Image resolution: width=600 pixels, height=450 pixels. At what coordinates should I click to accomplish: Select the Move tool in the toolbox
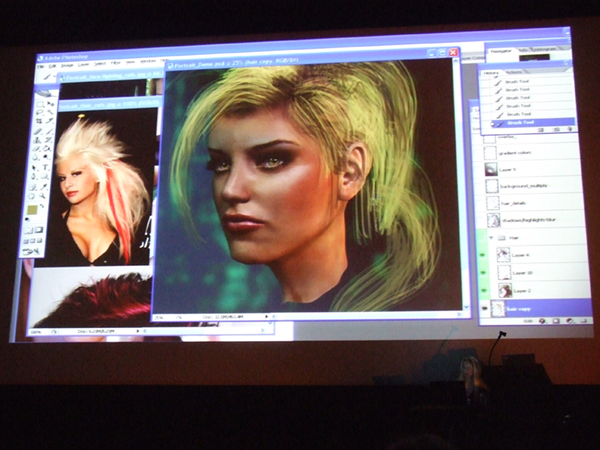pos(49,105)
